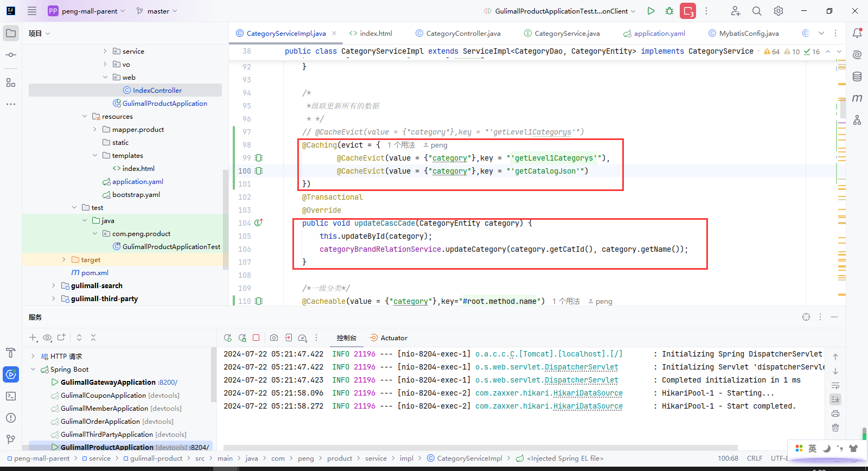
Task: Stop the running service red square
Action: coord(256,338)
